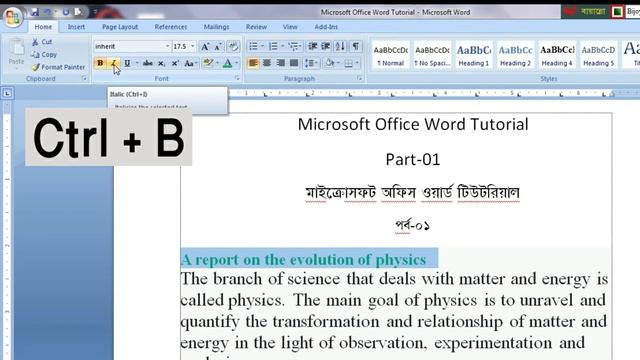Switch to Home tab
The image size is (640, 360).
43,27
